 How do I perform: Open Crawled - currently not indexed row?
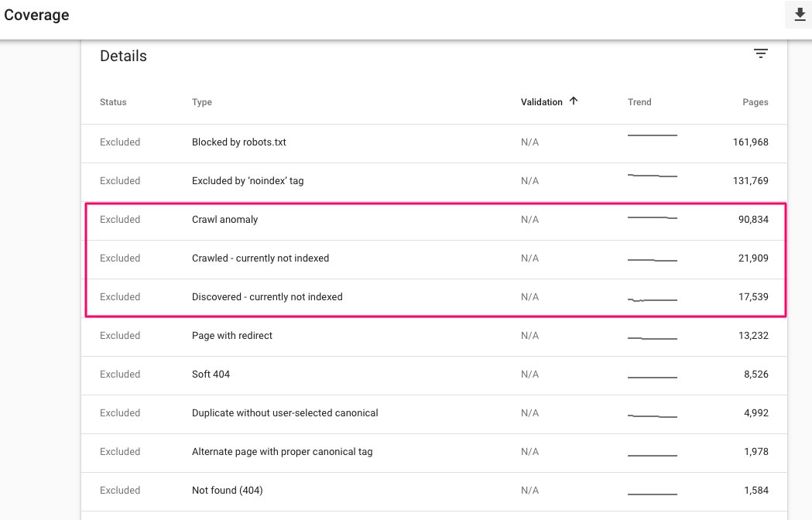click(434, 259)
